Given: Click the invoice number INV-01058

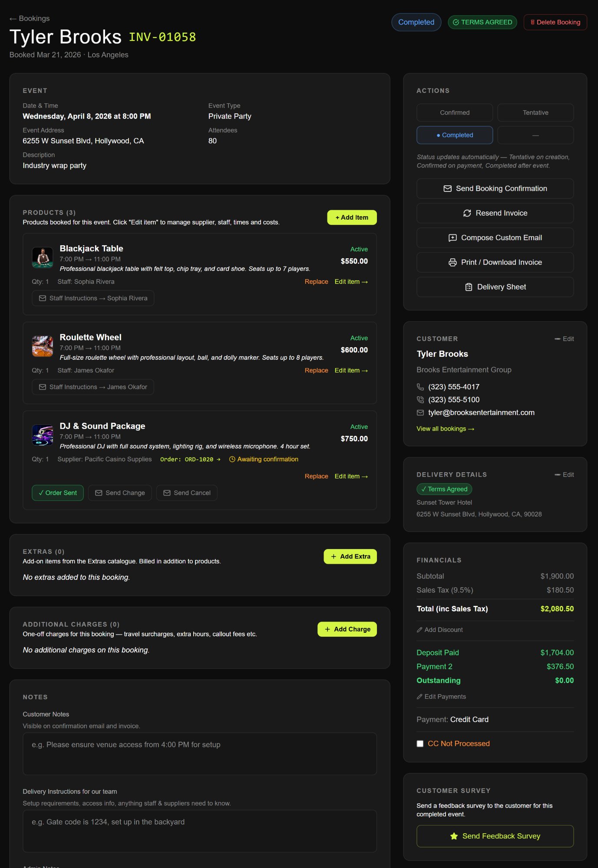Looking at the screenshot, I should pos(162,37).
